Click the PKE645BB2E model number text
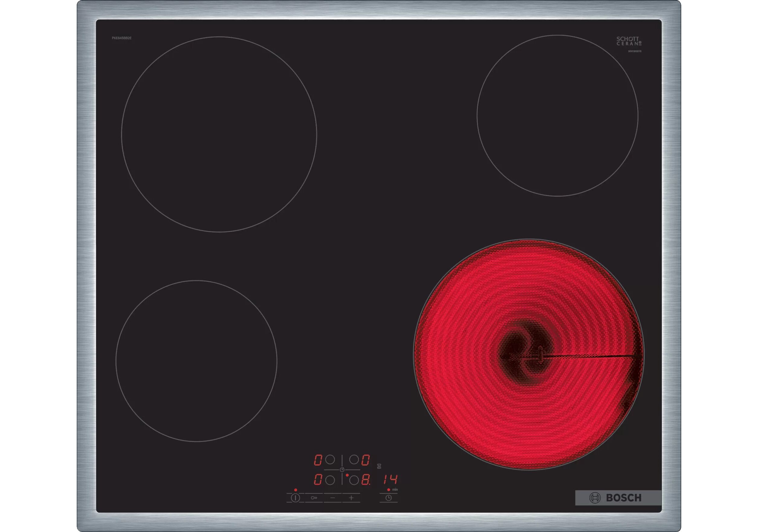The height and width of the screenshot is (532, 758). 121,38
